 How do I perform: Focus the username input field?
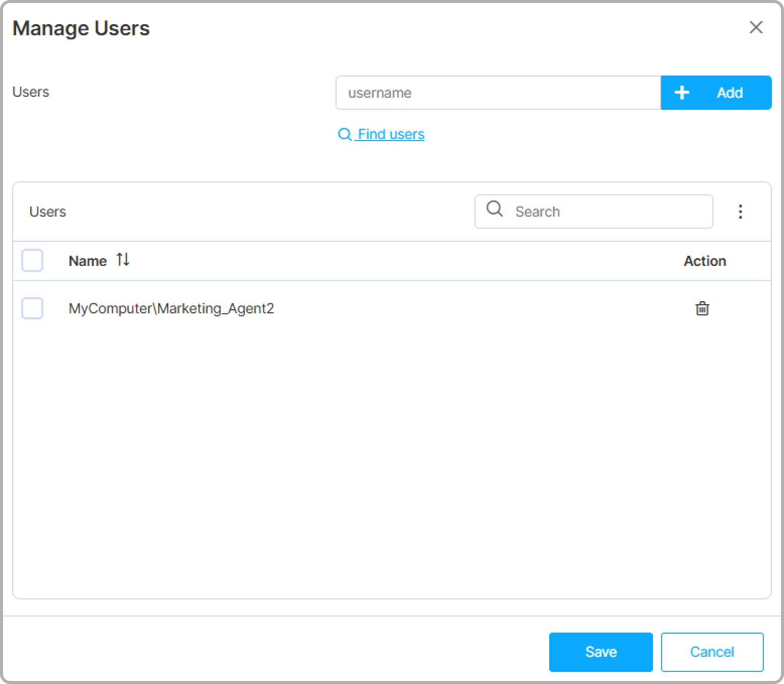[498, 93]
